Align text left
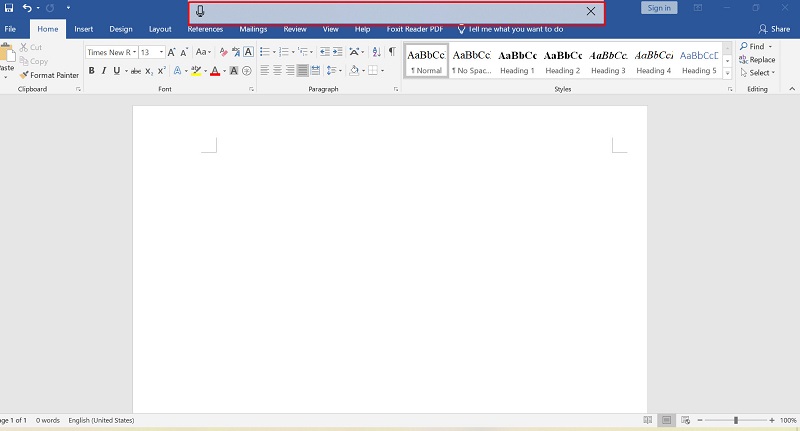Image resolution: width=800 pixels, height=431 pixels. point(265,70)
